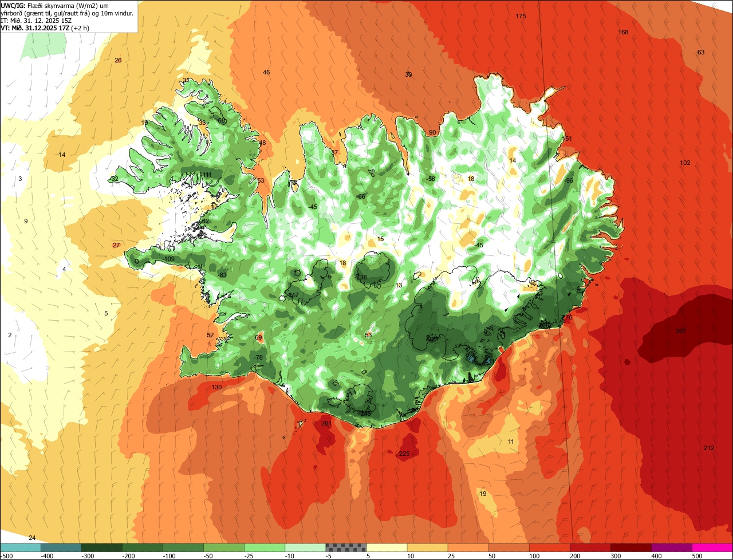Click the 11 value on the map
Viewport: 733px width, 560px height.
tap(511, 441)
